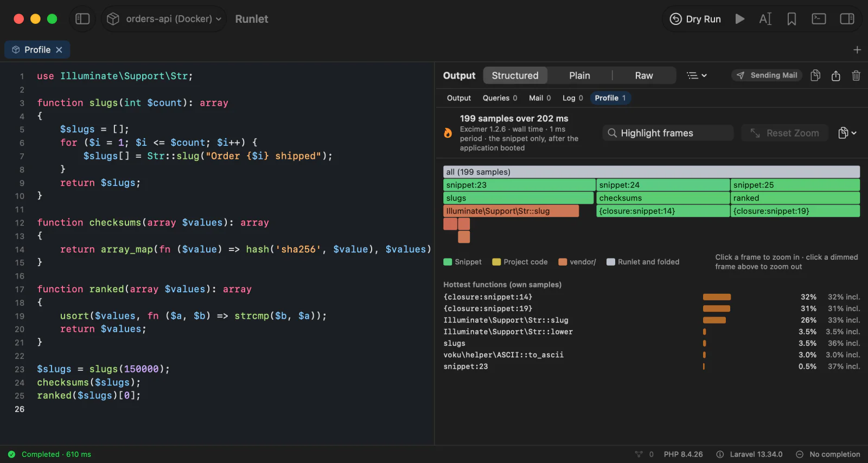This screenshot has width=868, height=463.
Task: Open the output list options dropdown
Action: 697,75
